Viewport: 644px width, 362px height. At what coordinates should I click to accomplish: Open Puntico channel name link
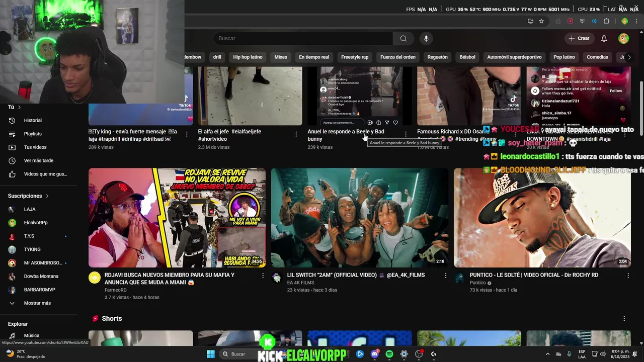click(x=477, y=283)
